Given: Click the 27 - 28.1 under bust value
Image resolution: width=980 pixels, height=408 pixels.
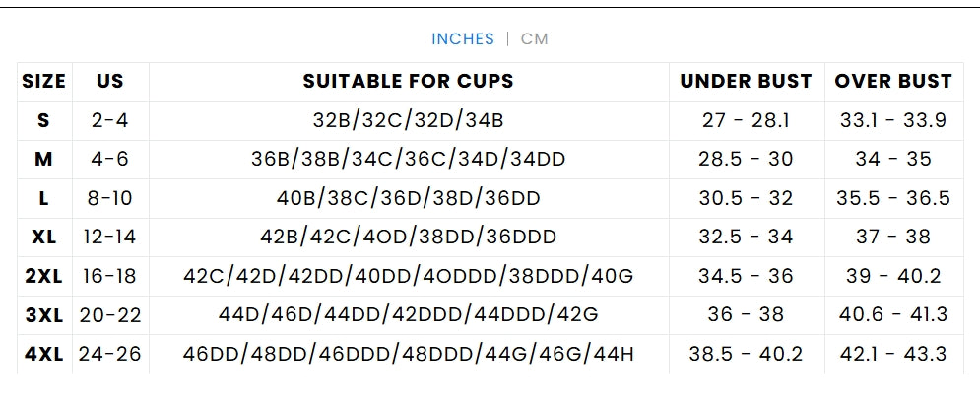Looking at the screenshot, I should [746, 120].
